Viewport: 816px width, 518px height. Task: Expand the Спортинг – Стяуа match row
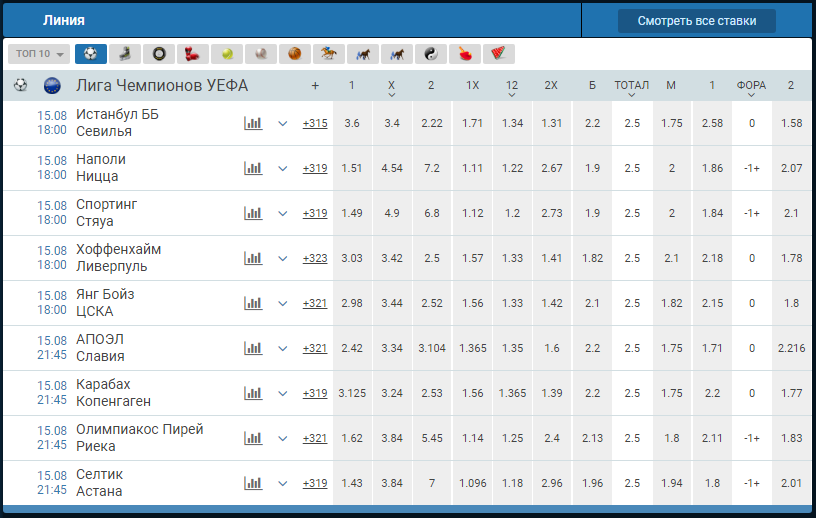coord(283,214)
